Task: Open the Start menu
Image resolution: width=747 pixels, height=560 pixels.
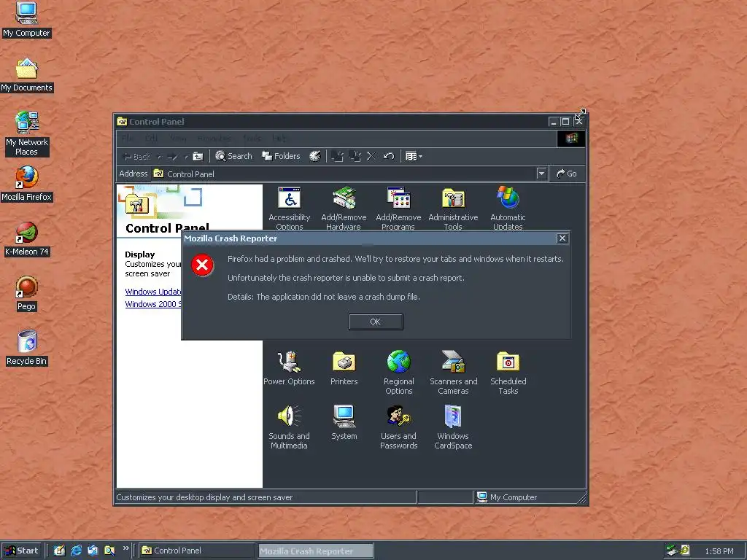Action: click(x=21, y=551)
